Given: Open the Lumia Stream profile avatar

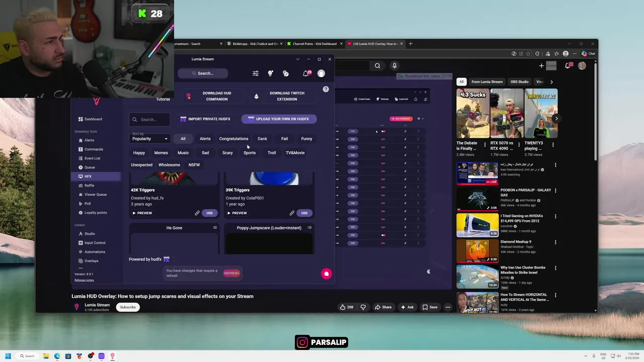Looking at the screenshot, I should 321,73.
